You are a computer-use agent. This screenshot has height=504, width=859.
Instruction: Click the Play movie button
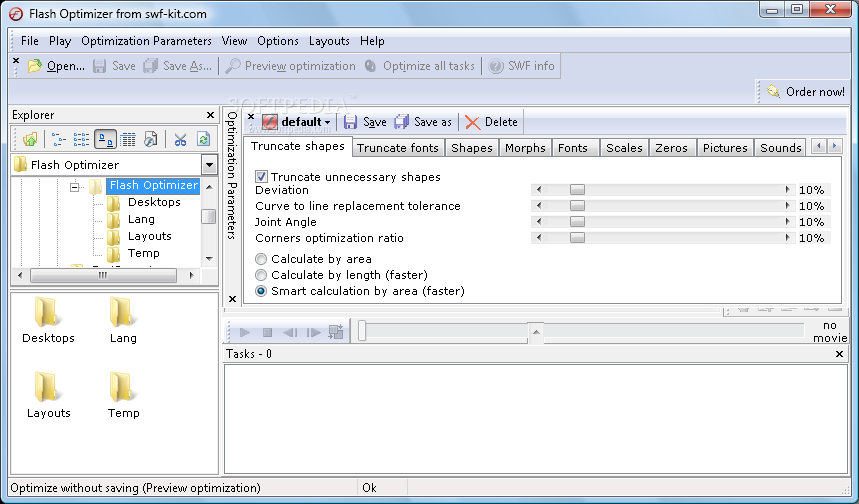(x=245, y=333)
